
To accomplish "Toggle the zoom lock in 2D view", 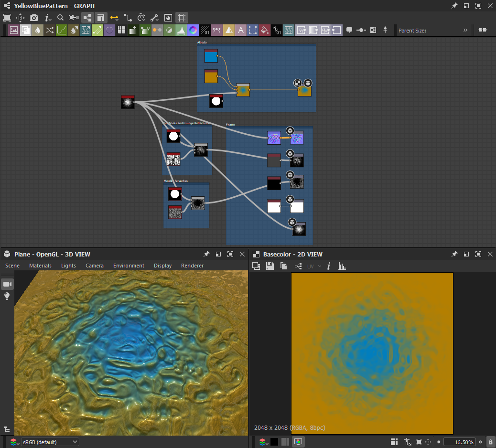I will coord(490,442).
